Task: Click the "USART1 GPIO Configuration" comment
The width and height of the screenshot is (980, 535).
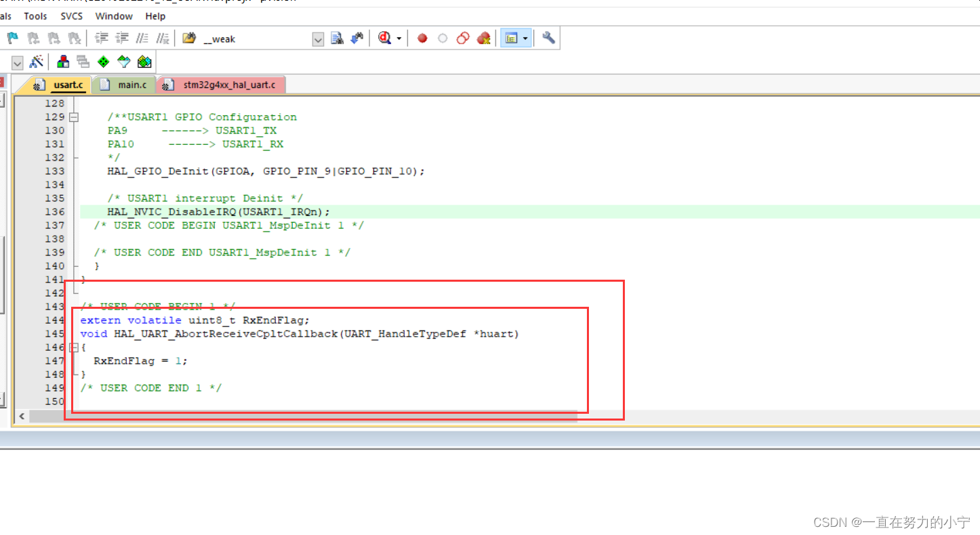Action: click(201, 117)
